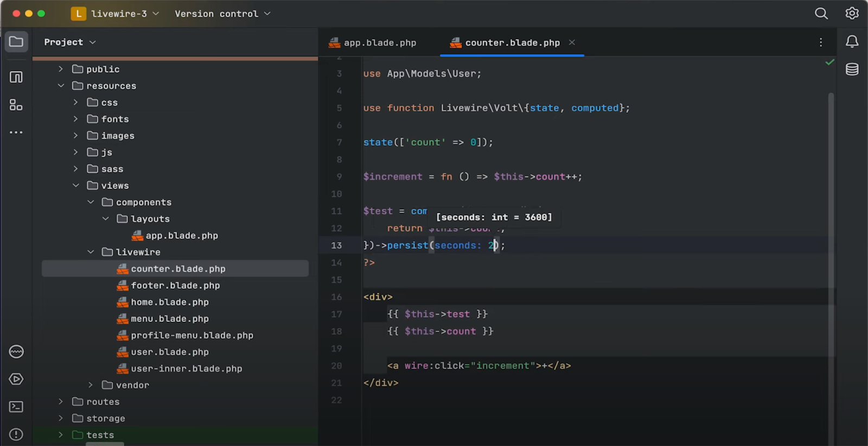This screenshot has height=446, width=868.
Task: Click line number 13 in gutter
Action: click(x=336, y=245)
